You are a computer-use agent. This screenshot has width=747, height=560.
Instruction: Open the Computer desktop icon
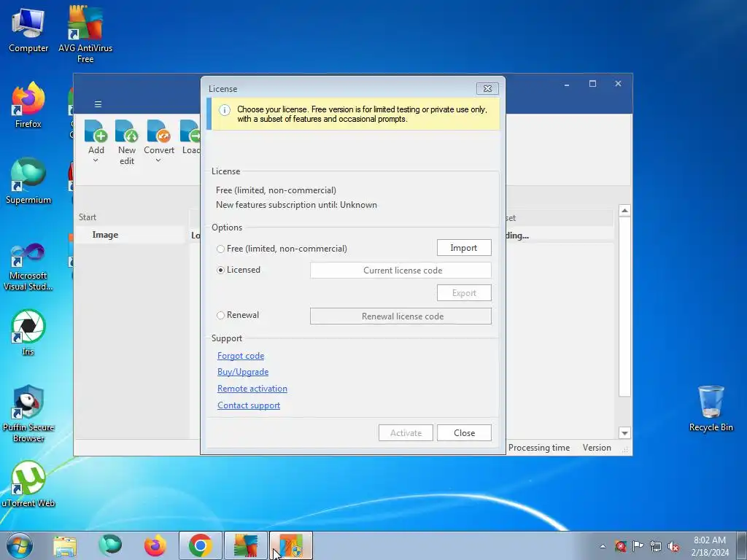coord(28,29)
